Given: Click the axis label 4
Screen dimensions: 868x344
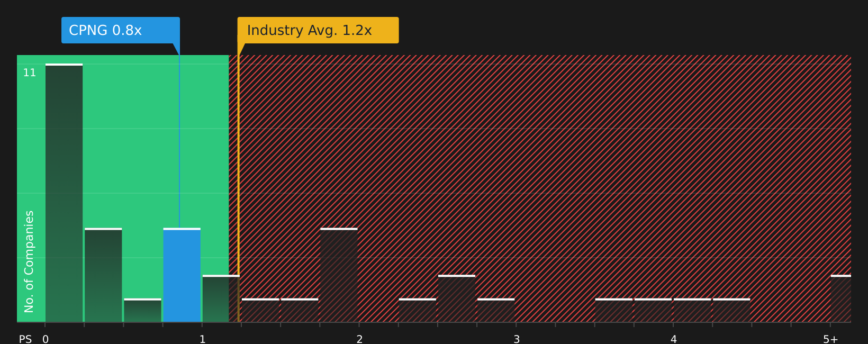Looking at the screenshot, I should point(674,339).
